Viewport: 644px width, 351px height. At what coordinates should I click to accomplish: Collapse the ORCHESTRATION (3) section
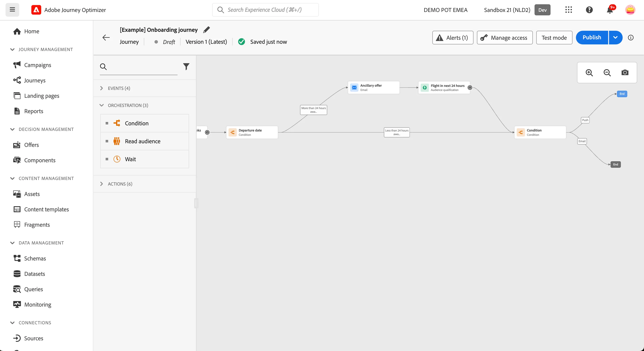click(144, 105)
